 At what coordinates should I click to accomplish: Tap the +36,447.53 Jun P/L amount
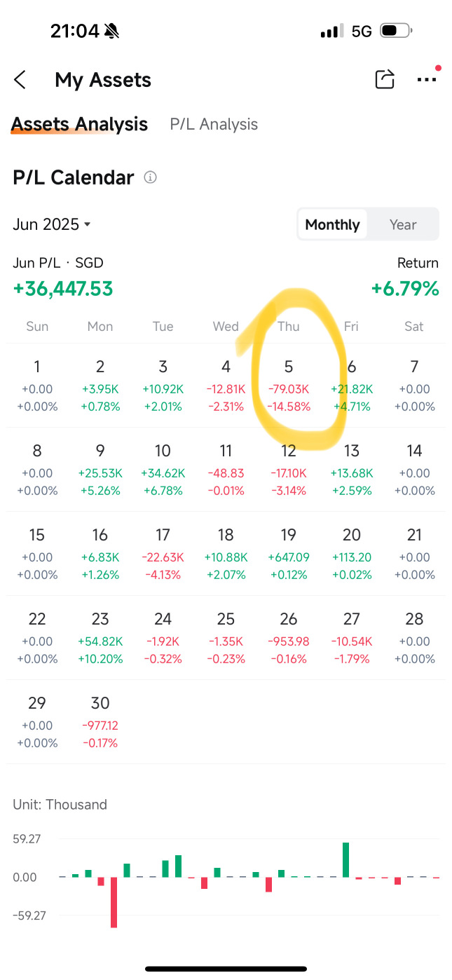pyautogui.click(x=63, y=288)
